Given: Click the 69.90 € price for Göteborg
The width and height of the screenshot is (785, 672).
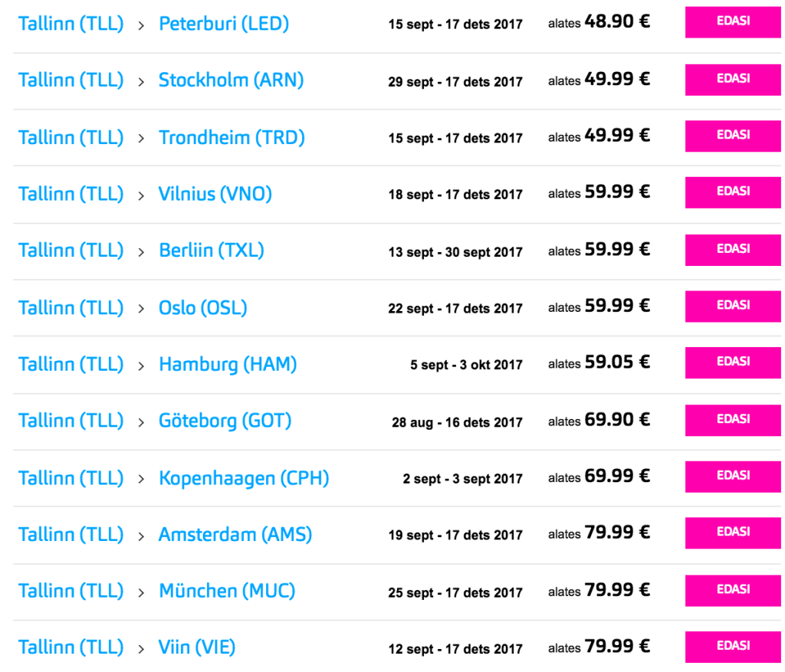Looking at the screenshot, I should click(616, 420).
